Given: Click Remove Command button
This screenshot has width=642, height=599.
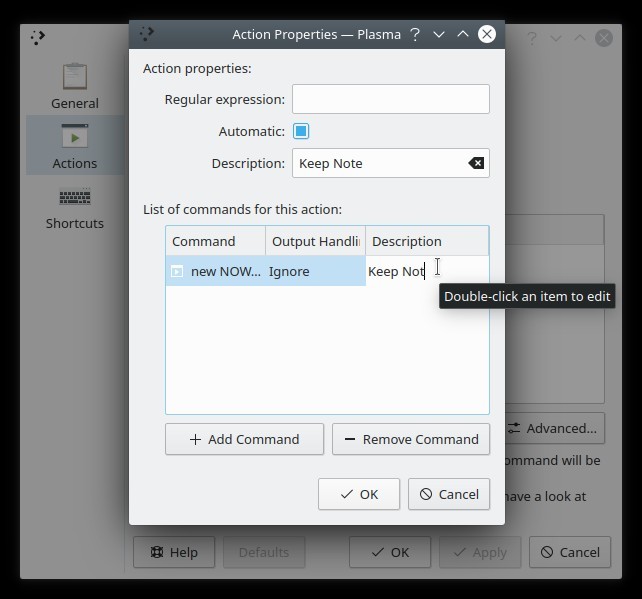Looking at the screenshot, I should [411, 439].
